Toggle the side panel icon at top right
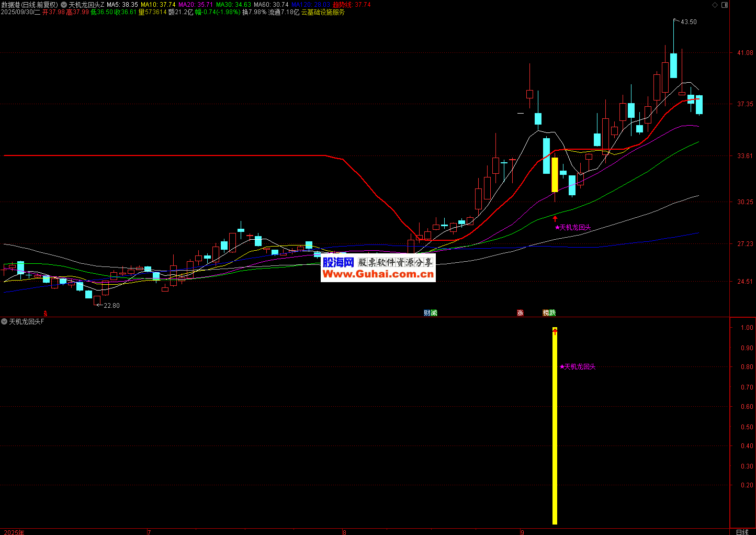The height and width of the screenshot is (535, 756). pos(725,5)
